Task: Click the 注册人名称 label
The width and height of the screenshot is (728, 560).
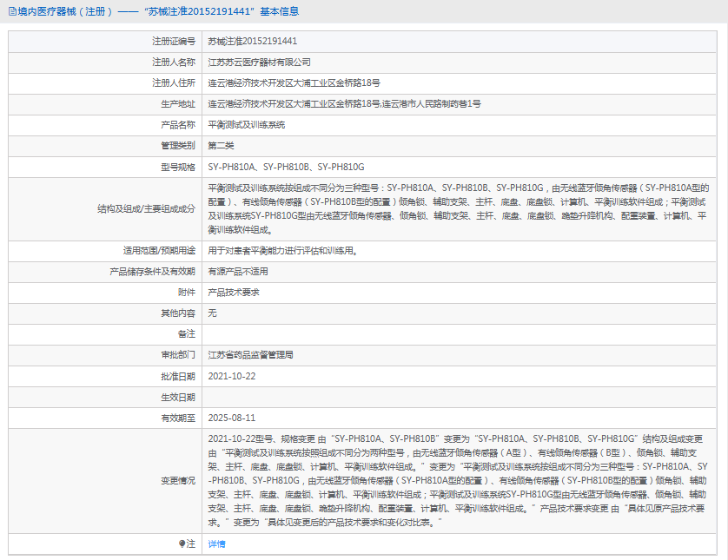Action: (174, 63)
